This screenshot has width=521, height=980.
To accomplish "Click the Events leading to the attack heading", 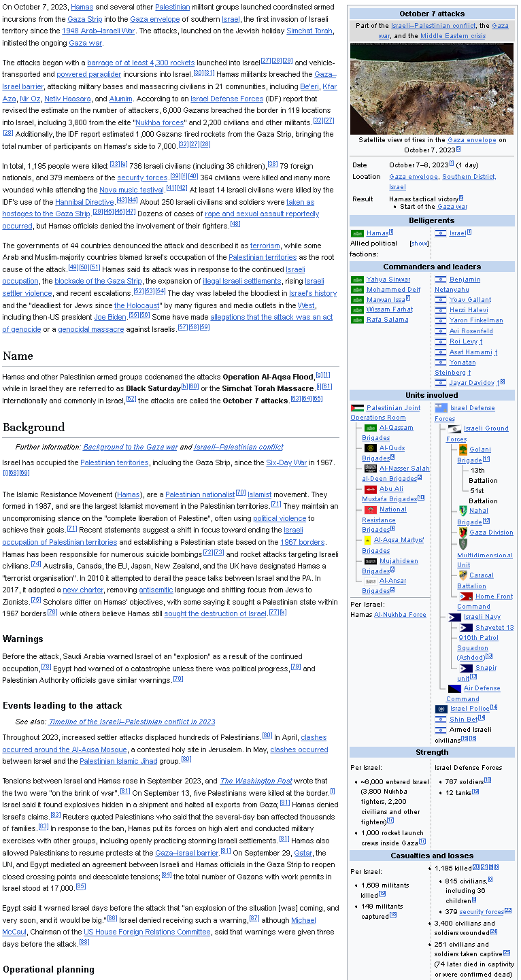I will [x=63, y=705].
